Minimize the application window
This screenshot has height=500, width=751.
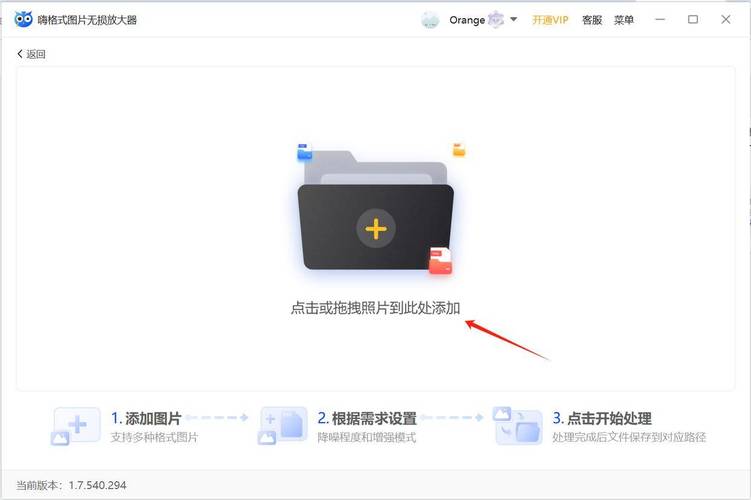(660, 20)
